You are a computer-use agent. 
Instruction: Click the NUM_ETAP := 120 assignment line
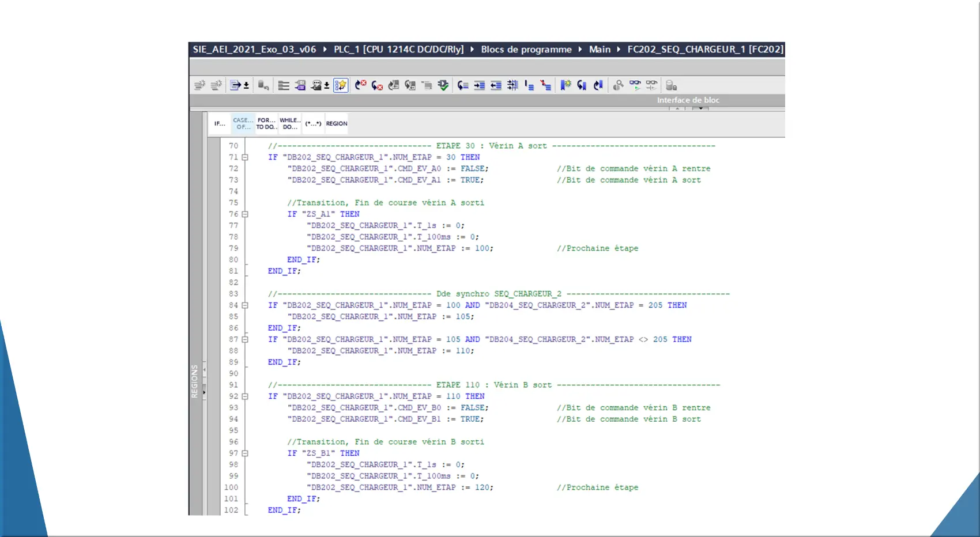click(399, 487)
